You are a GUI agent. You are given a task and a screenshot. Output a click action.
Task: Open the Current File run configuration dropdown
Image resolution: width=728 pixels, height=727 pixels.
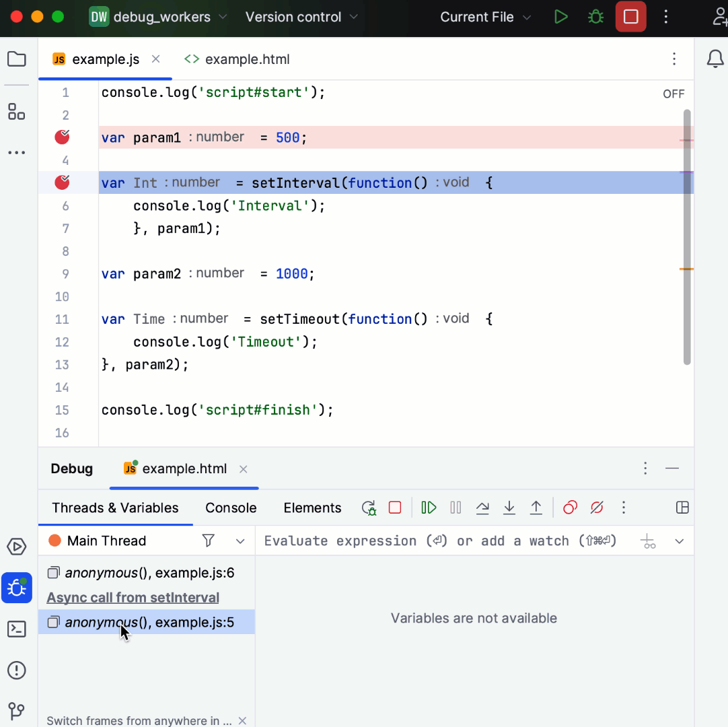click(484, 17)
